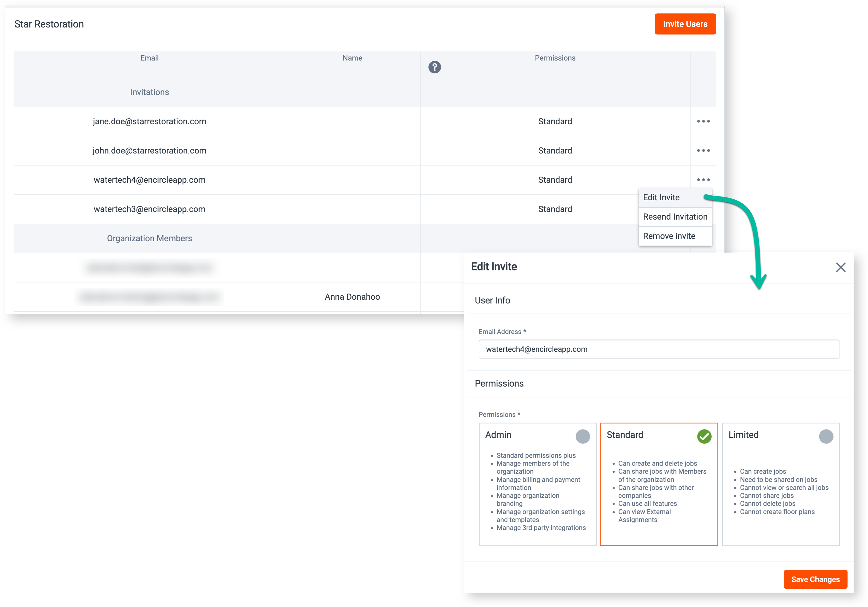Image resolution: width=868 pixels, height=607 pixels.
Task: Click the jane.doe@starrestoration.com email cell
Action: 149,121
